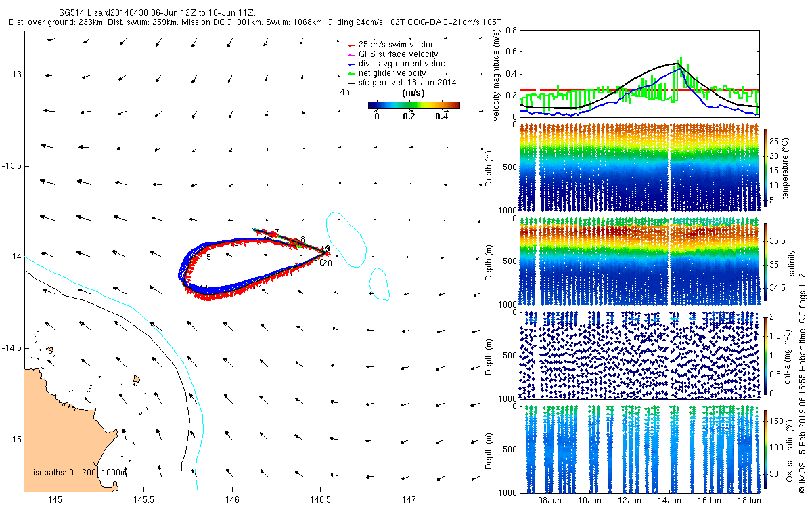Click the 'velocity magnitude (m/s)' axis label
812x508 pixels.
pos(496,76)
